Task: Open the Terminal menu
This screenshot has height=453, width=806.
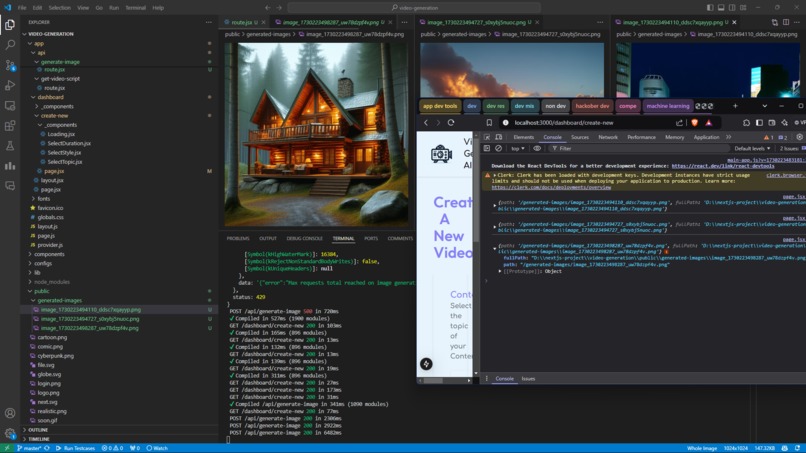Action: [135, 8]
